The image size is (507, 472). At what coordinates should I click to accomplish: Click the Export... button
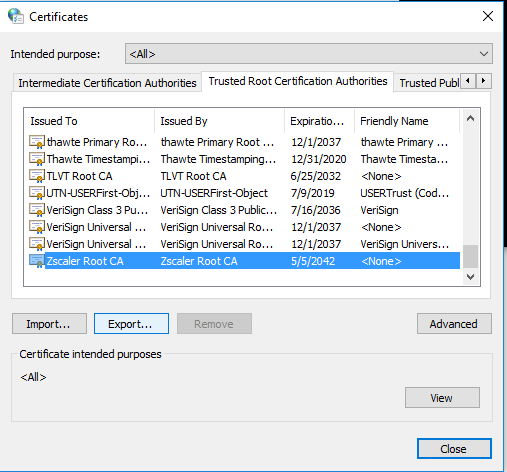[x=131, y=324]
